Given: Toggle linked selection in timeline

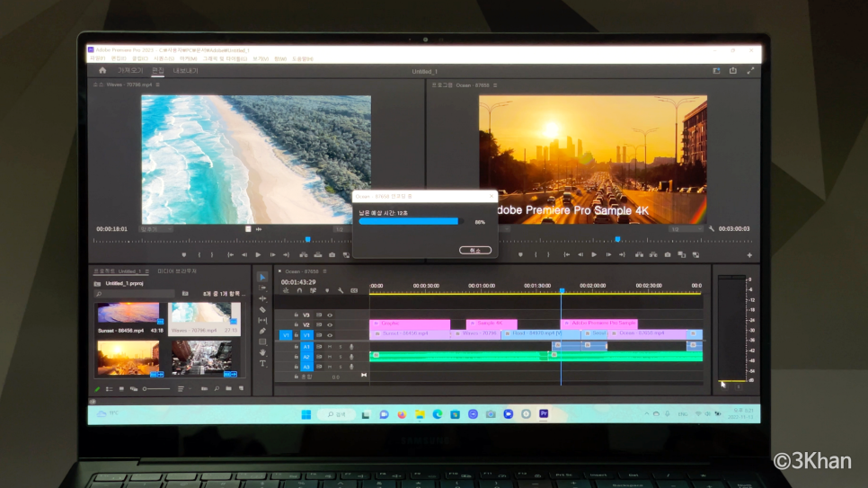Looking at the screenshot, I should [313, 291].
